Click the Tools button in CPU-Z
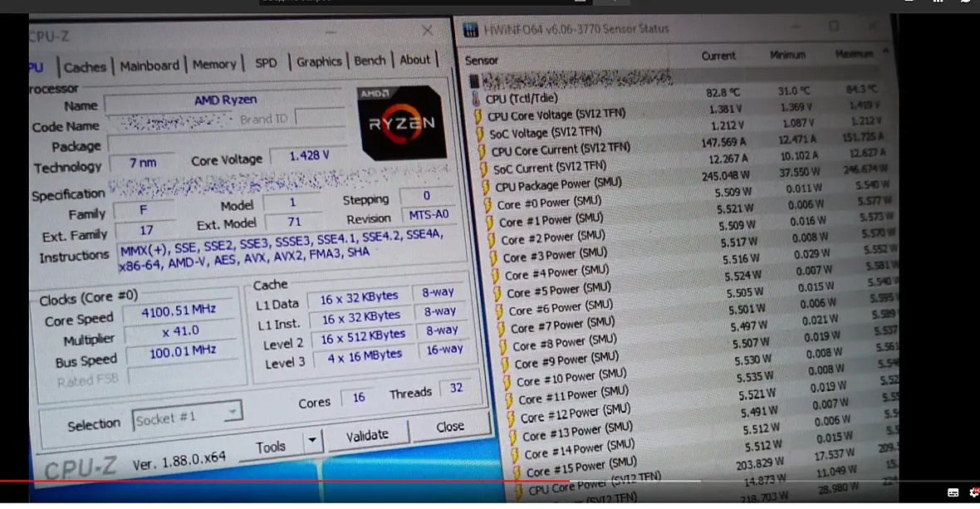This screenshot has width=980, height=509. pyautogui.click(x=271, y=448)
